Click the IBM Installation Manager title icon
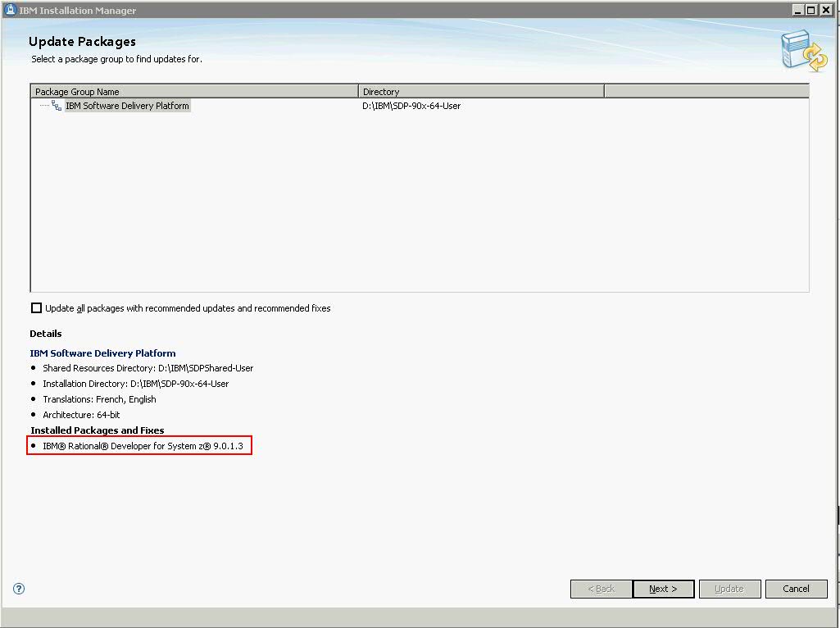840x628 pixels. point(10,10)
